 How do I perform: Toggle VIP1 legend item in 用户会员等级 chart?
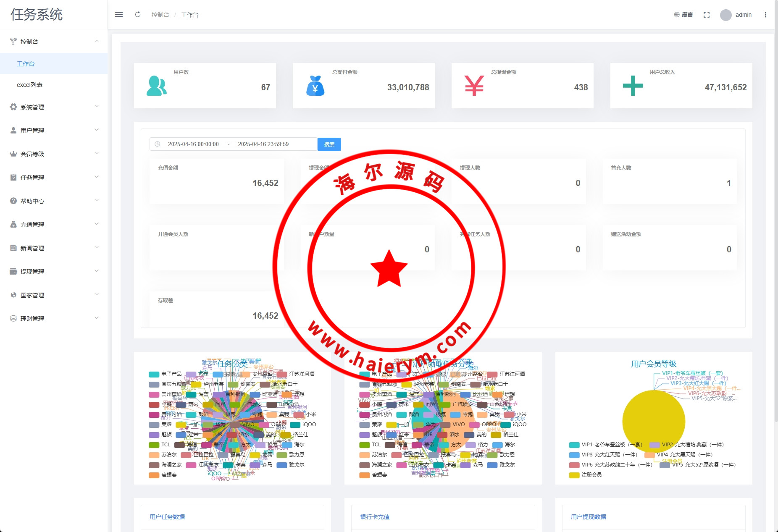pos(605,445)
